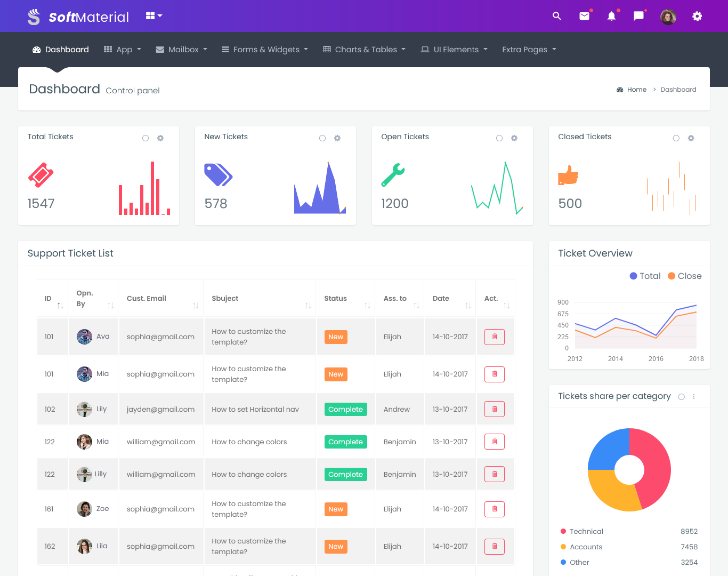Open the bell notifications icon
The height and width of the screenshot is (576, 728).
[611, 16]
